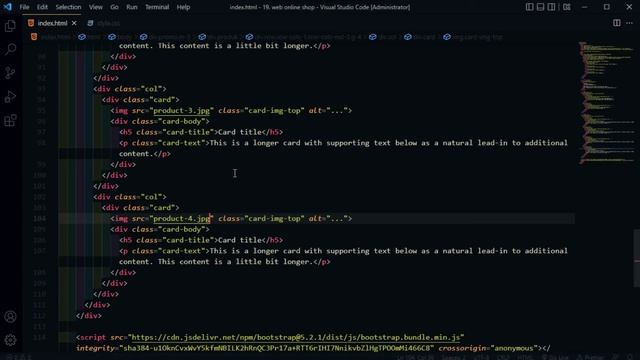The height and width of the screenshot is (360, 640).
Task: Open the Search view in the activity bar
Action: 10,49
